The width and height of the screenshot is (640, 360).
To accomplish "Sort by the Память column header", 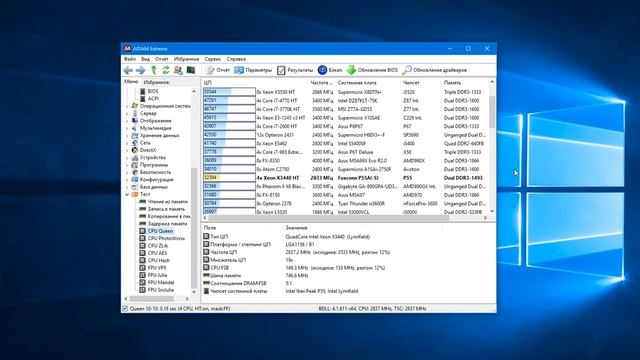I will click(464, 83).
